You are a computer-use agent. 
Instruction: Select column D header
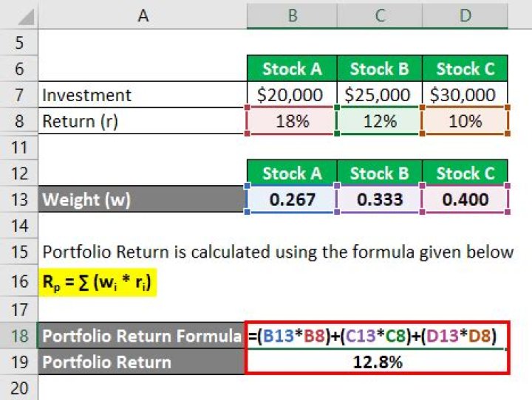465,15
